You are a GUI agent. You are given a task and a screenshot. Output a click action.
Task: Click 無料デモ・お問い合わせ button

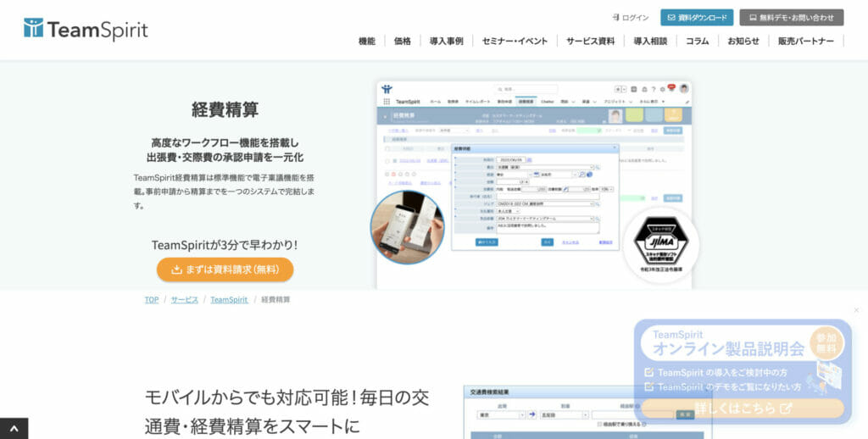click(x=792, y=18)
